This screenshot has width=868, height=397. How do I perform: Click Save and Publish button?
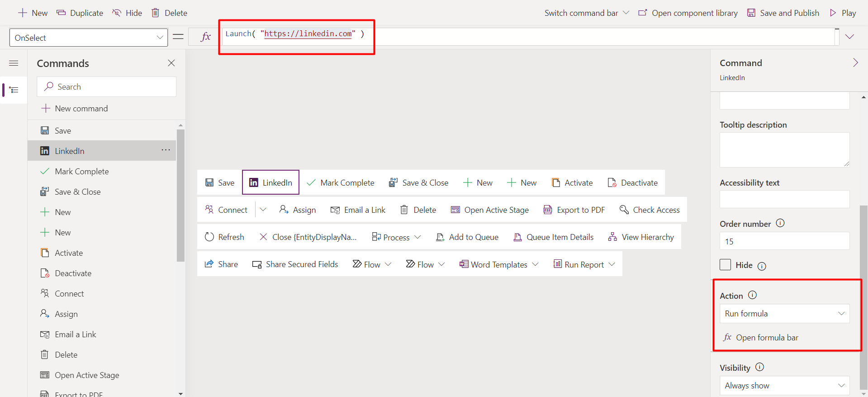pyautogui.click(x=783, y=13)
